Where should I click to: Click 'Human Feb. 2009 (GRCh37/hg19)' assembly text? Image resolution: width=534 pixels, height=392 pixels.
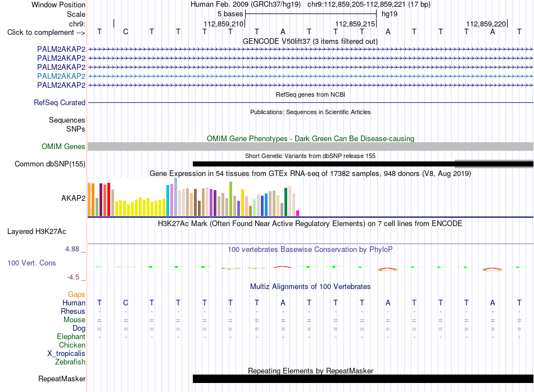click(x=246, y=4)
